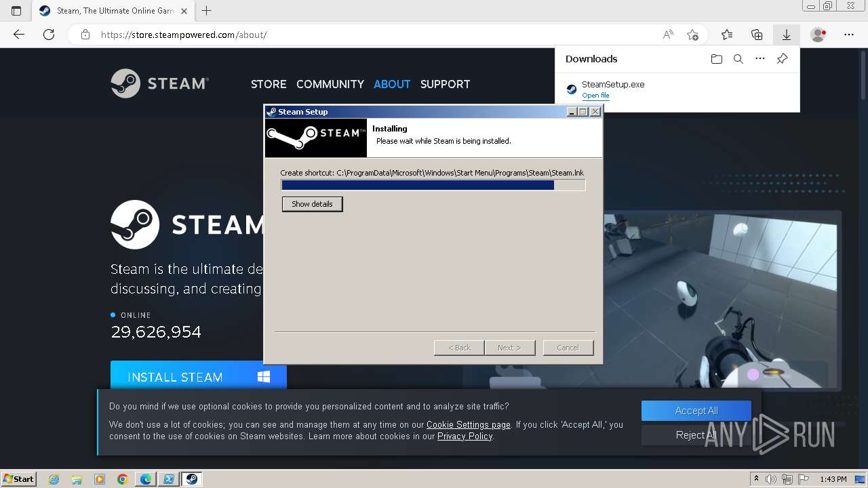Reload the Steam about page
The width and height of the screenshot is (868, 488).
click(x=49, y=35)
